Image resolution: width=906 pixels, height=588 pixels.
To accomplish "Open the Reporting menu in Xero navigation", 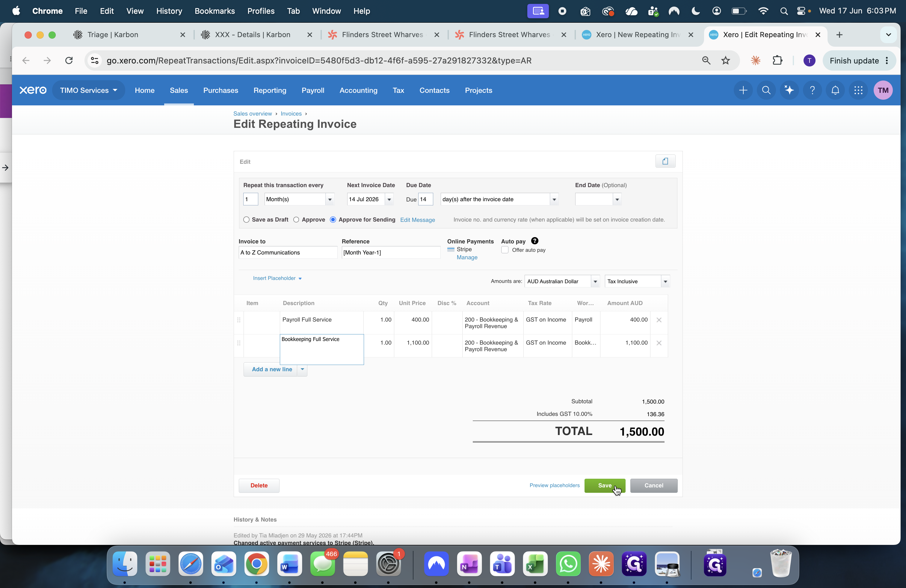I will pos(270,90).
